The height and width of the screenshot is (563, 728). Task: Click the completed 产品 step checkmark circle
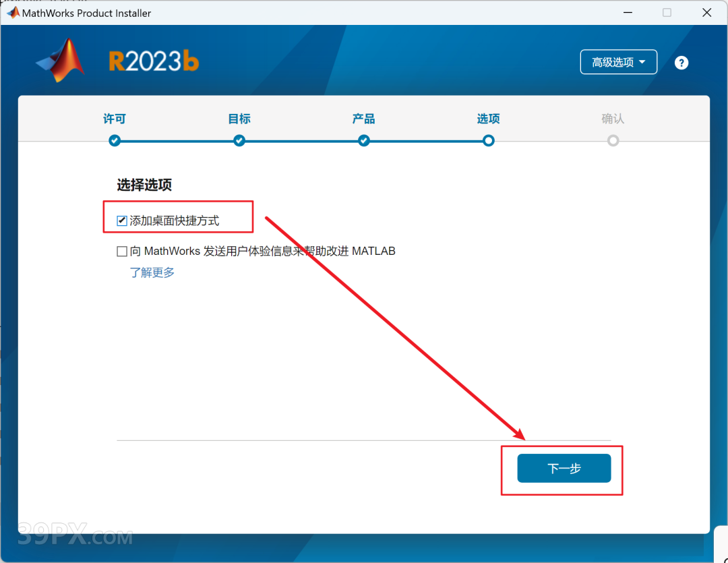tap(364, 140)
